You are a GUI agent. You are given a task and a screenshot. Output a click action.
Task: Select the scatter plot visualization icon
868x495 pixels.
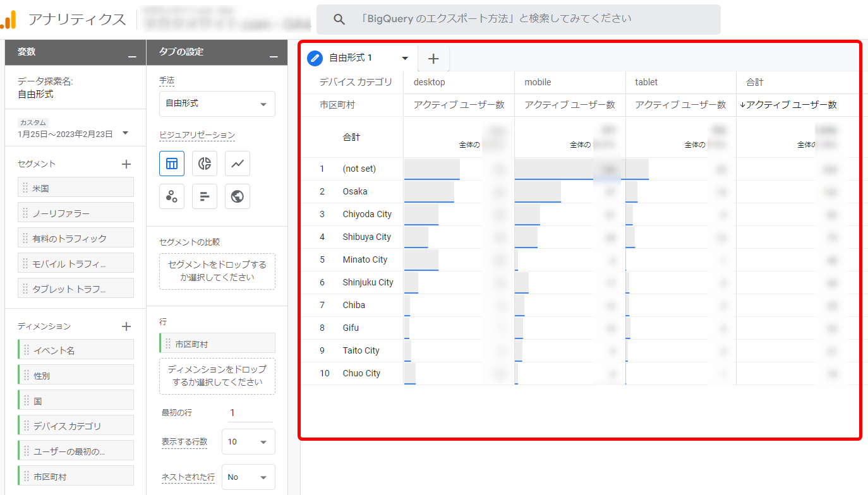pos(172,196)
